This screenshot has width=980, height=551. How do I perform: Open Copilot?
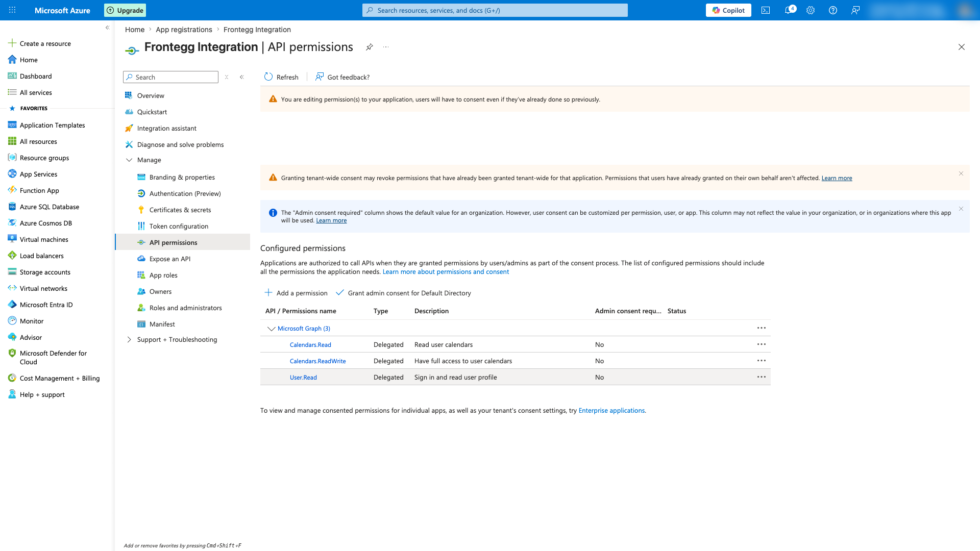click(728, 10)
